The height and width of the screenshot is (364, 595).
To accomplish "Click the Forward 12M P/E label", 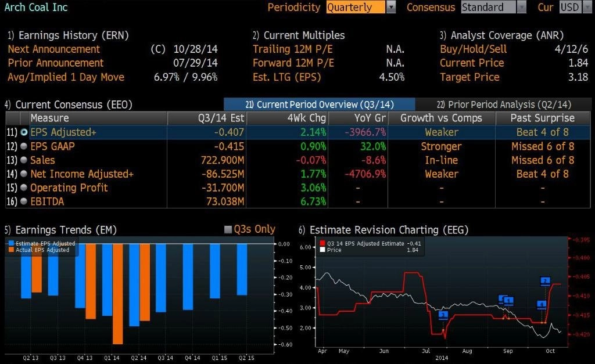I will [x=293, y=63].
